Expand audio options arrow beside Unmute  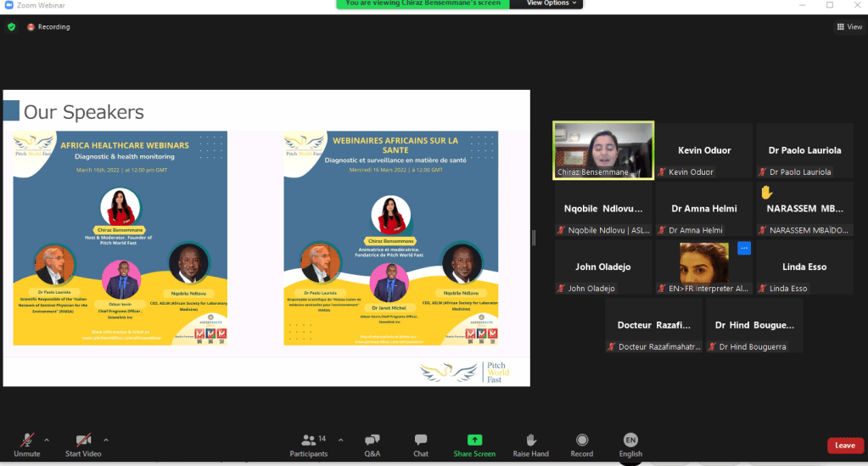pyautogui.click(x=47, y=440)
